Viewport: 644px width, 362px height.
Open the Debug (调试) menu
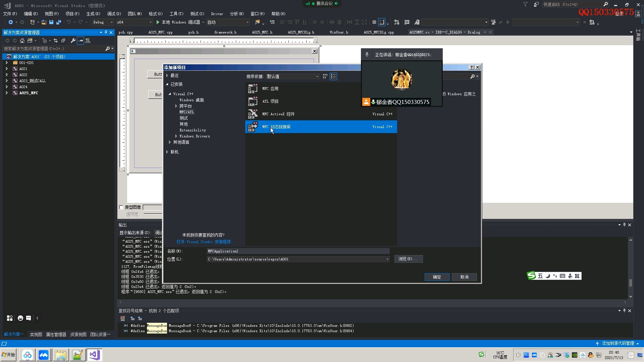[x=114, y=14]
